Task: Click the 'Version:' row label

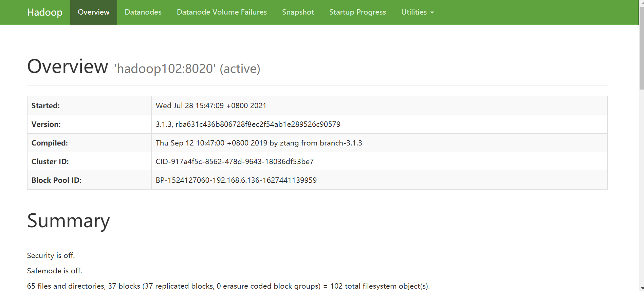Action: click(x=46, y=124)
